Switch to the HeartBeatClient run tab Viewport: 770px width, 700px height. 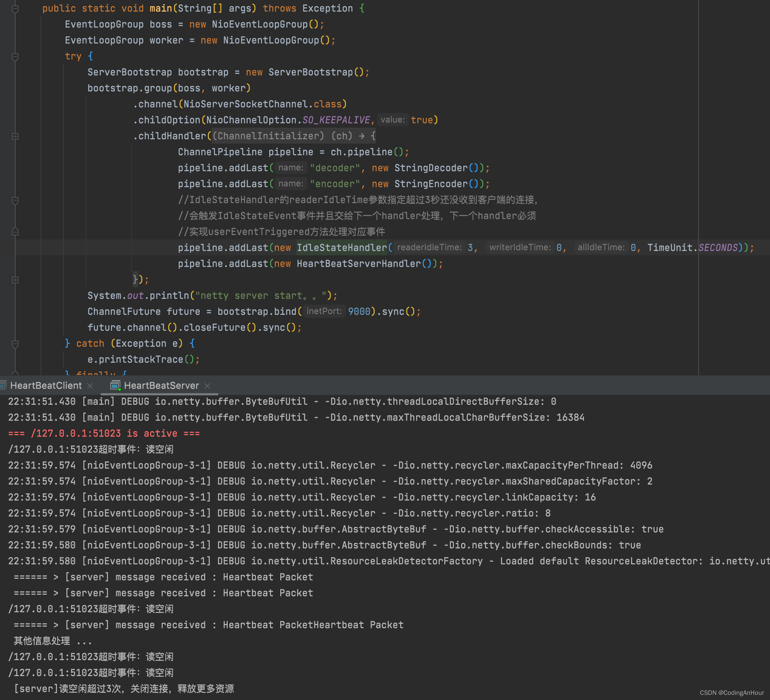click(x=46, y=386)
